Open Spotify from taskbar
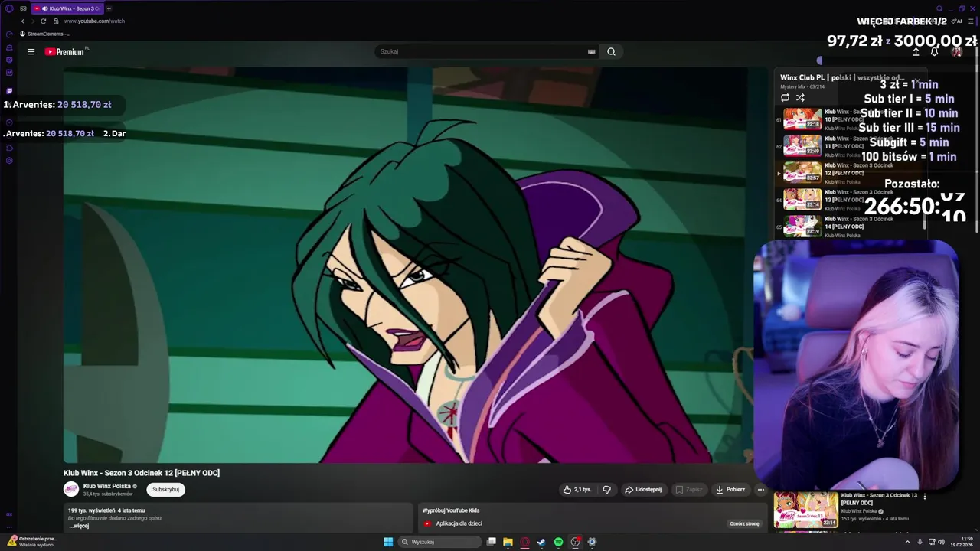 click(558, 542)
